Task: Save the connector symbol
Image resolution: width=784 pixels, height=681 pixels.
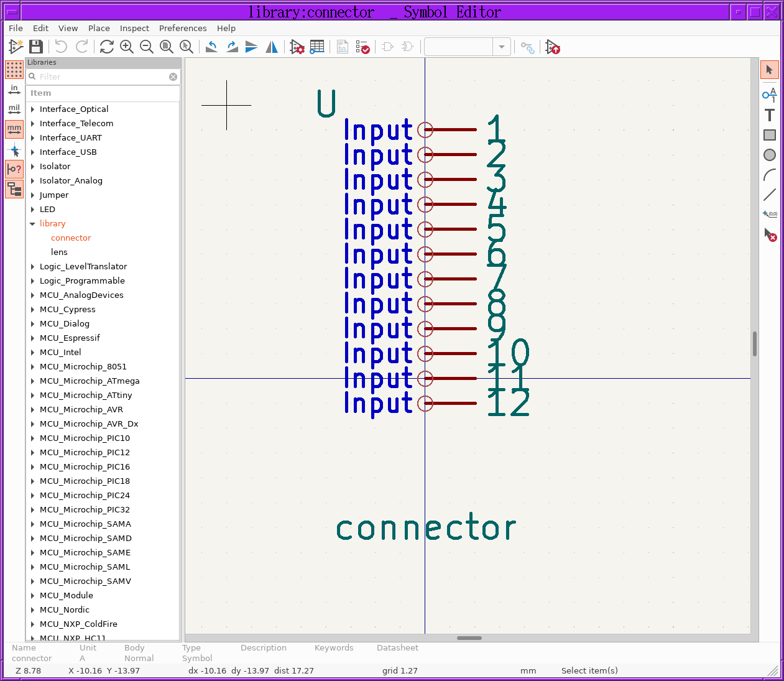Action: pyautogui.click(x=35, y=47)
